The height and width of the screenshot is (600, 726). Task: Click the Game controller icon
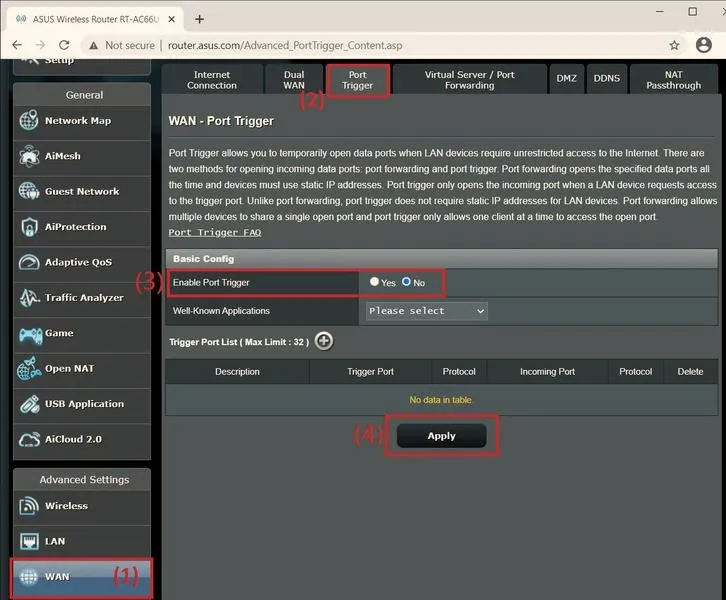tap(30, 335)
